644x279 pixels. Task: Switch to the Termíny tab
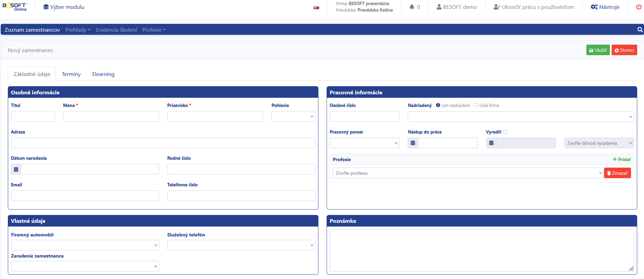pyautogui.click(x=71, y=74)
